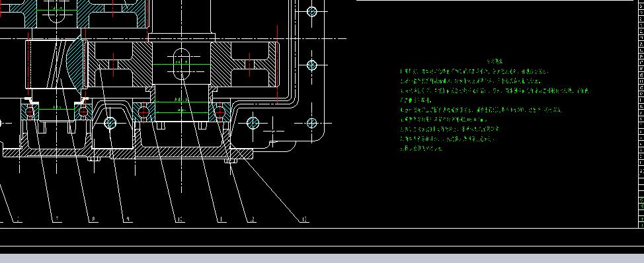Select part number label 12
This screenshot has height=263, width=644.
(x=252, y=219)
